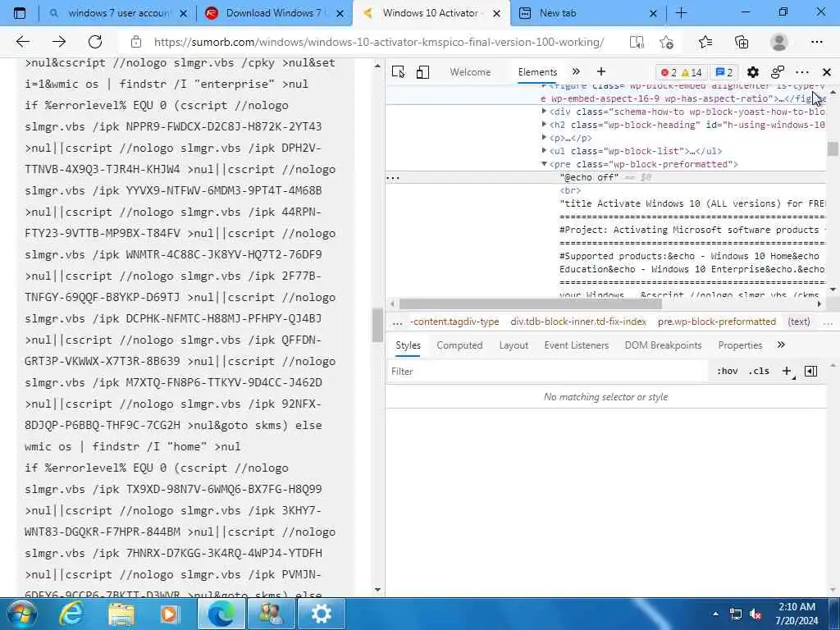This screenshot has height=630, width=840.
Task: Click the styles Filter input field
Action: coord(546,372)
